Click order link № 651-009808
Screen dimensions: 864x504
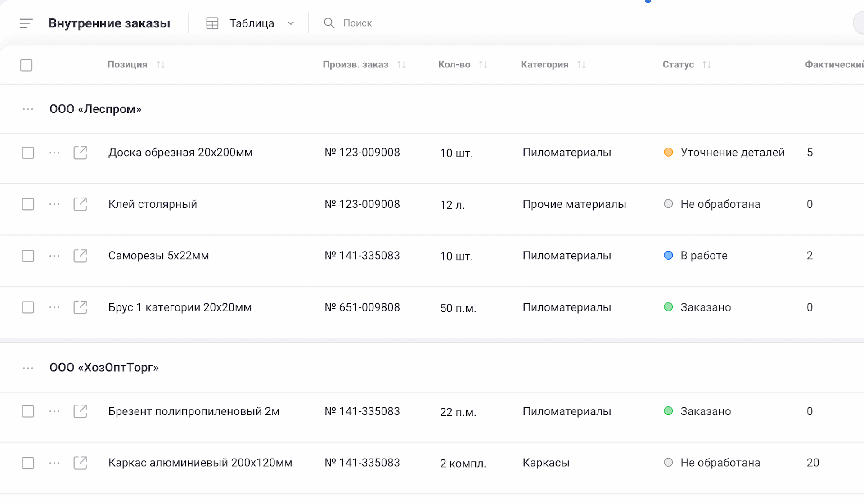(362, 307)
